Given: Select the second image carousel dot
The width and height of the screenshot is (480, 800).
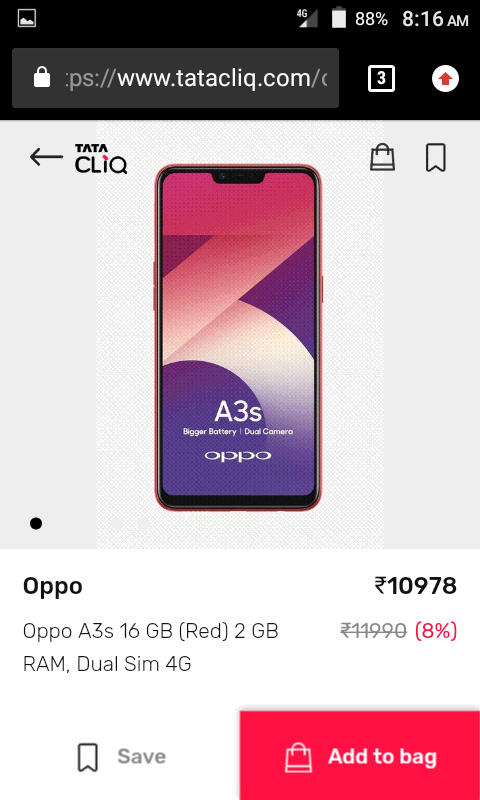Looking at the screenshot, I should tap(117, 523).
